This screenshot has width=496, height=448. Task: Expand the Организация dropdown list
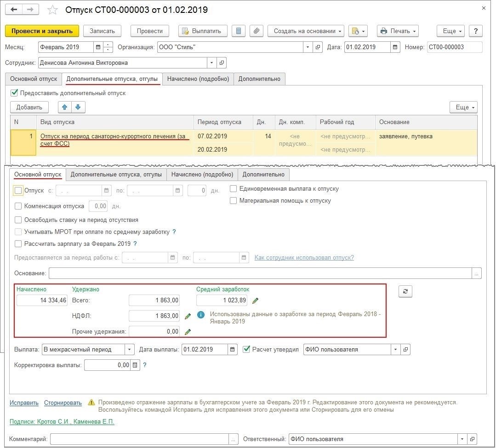(308, 47)
